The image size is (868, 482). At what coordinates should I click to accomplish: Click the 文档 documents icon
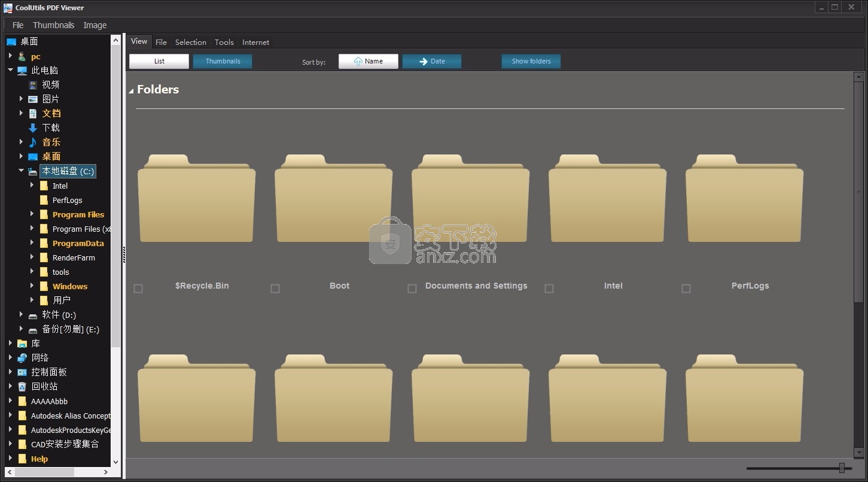(33, 114)
